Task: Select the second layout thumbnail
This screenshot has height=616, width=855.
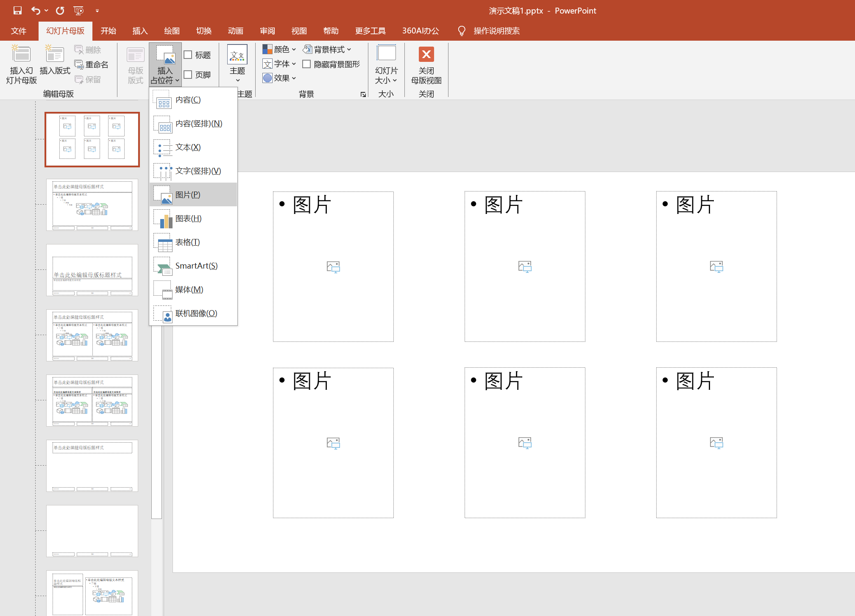Action: [92, 205]
